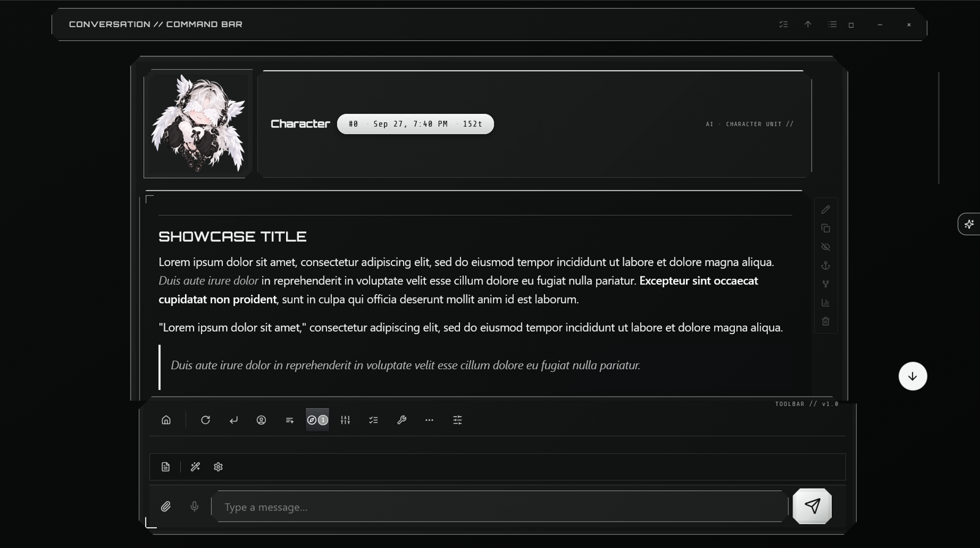980x548 pixels.
Task: Edit the message with pencil icon
Action: click(x=826, y=210)
